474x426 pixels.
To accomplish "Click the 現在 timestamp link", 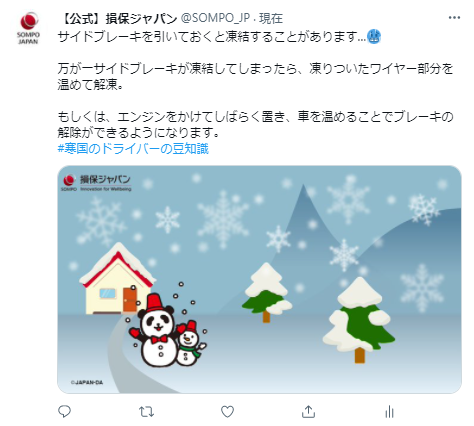I will click(x=271, y=19).
